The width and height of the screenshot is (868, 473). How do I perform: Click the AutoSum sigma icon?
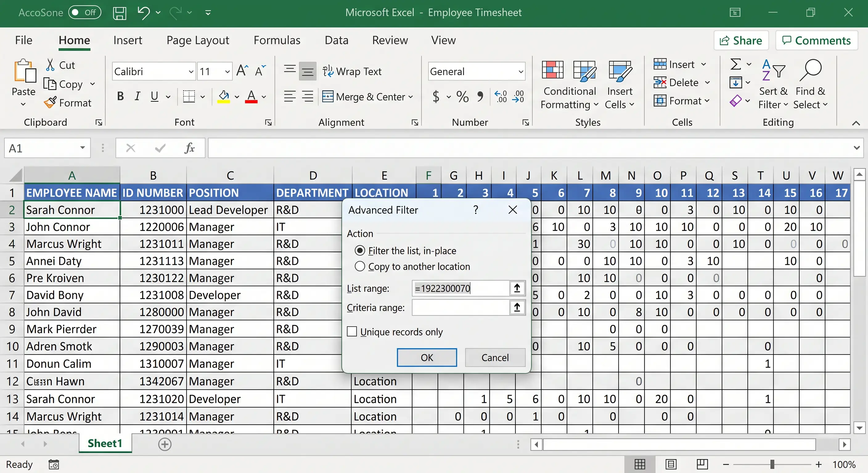pyautogui.click(x=735, y=64)
